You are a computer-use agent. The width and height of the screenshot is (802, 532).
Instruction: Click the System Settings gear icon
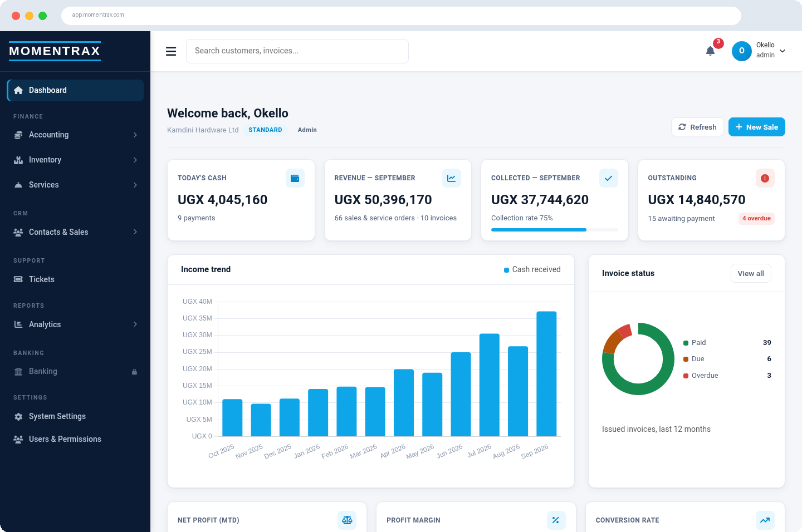[x=18, y=416]
